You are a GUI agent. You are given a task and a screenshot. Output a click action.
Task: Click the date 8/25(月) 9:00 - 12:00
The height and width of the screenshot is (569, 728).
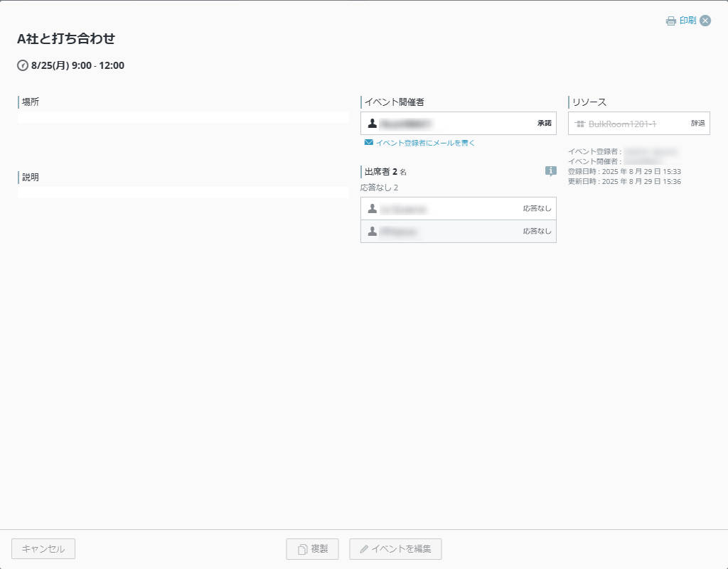(77, 65)
